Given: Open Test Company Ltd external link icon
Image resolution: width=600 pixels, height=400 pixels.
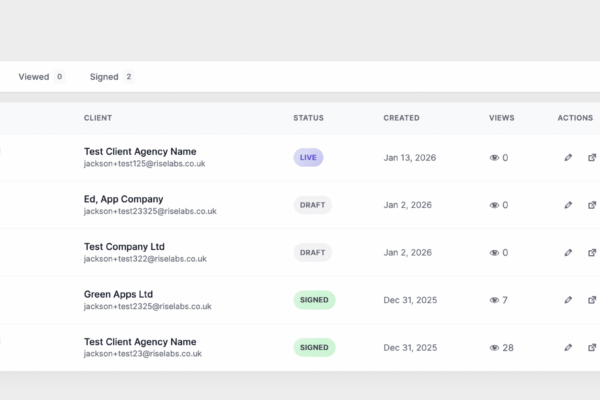Looking at the screenshot, I should point(592,252).
